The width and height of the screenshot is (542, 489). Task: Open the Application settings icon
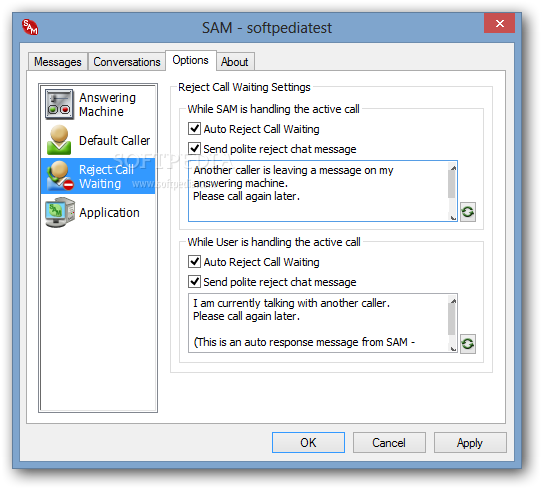tap(59, 212)
